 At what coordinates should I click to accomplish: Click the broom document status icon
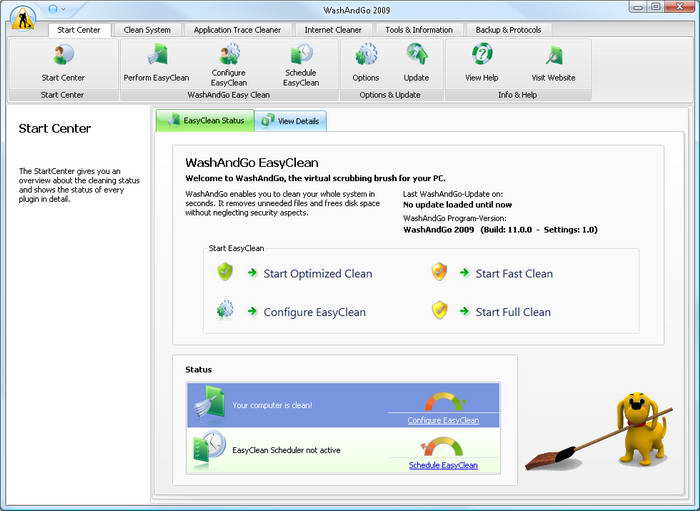pos(210,405)
